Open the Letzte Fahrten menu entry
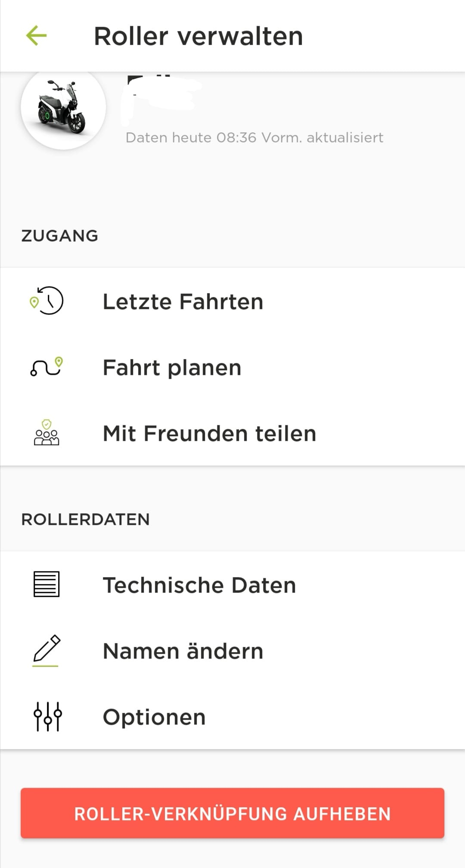This screenshot has width=465, height=868. 183,301
